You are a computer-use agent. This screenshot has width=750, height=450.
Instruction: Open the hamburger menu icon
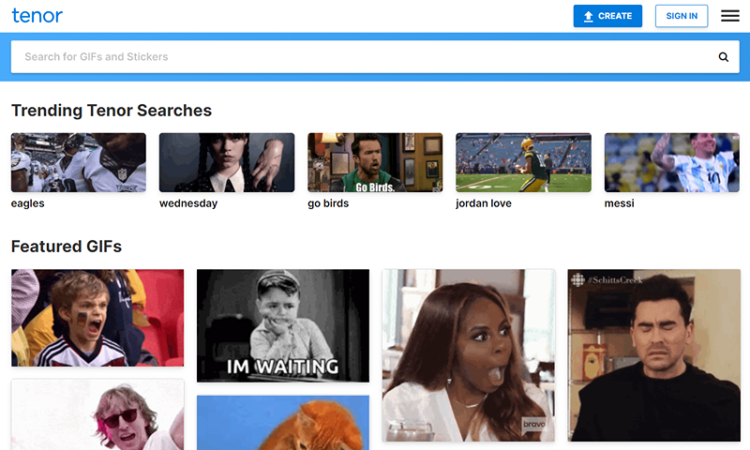coord(730,16)
